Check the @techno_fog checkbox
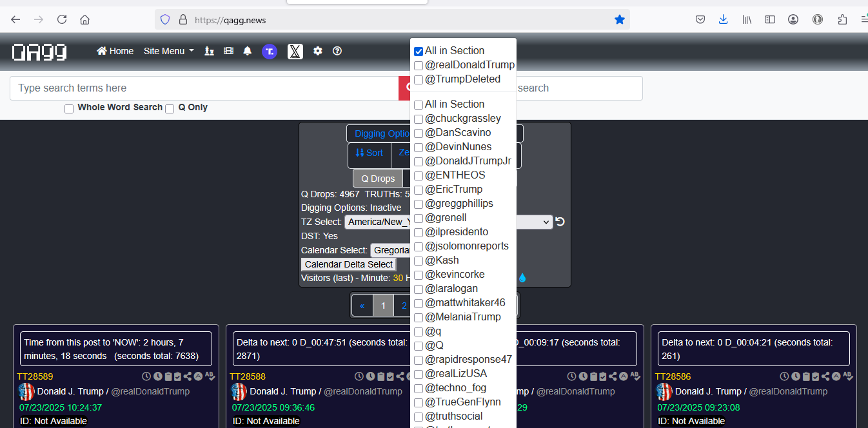 tap(419, 389)
